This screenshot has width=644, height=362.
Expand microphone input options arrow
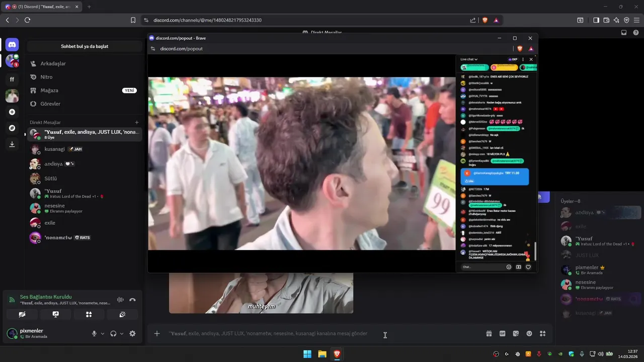[x=103, y=333]
